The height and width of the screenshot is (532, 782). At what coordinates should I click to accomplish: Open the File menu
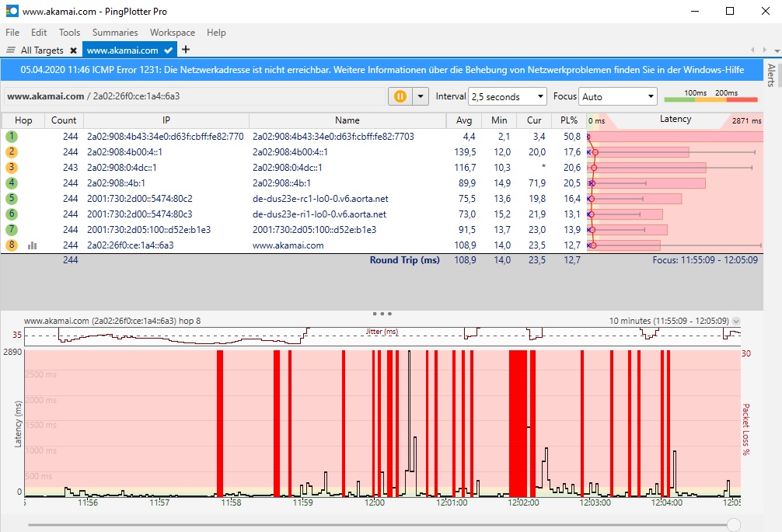pos(12,33)
